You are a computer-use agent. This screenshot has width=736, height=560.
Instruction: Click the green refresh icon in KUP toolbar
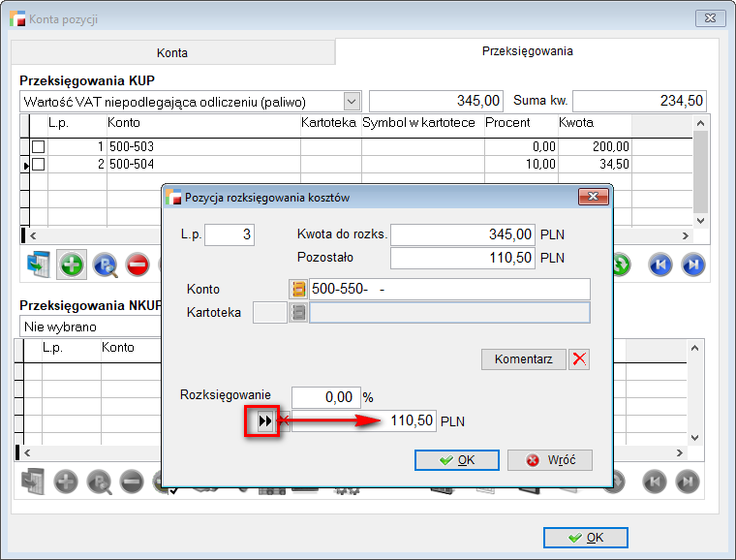pos(620,264)
